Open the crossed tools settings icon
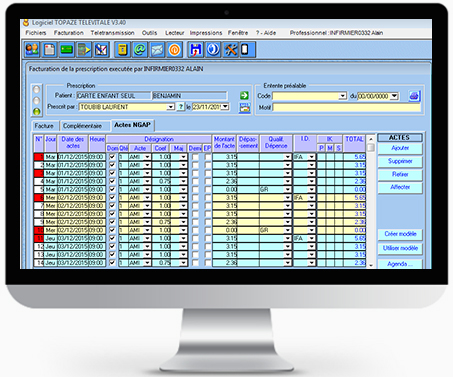453x377 pixels. [231, 50]
